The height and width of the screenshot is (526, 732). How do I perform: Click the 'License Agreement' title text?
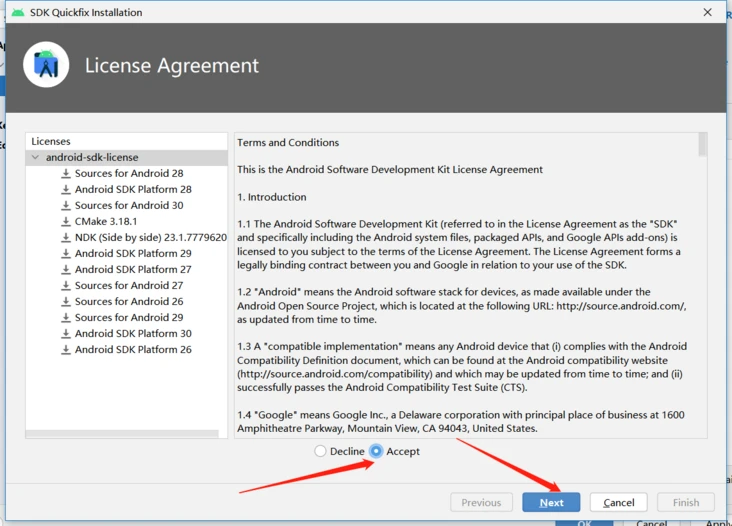(x=171, y=66)
